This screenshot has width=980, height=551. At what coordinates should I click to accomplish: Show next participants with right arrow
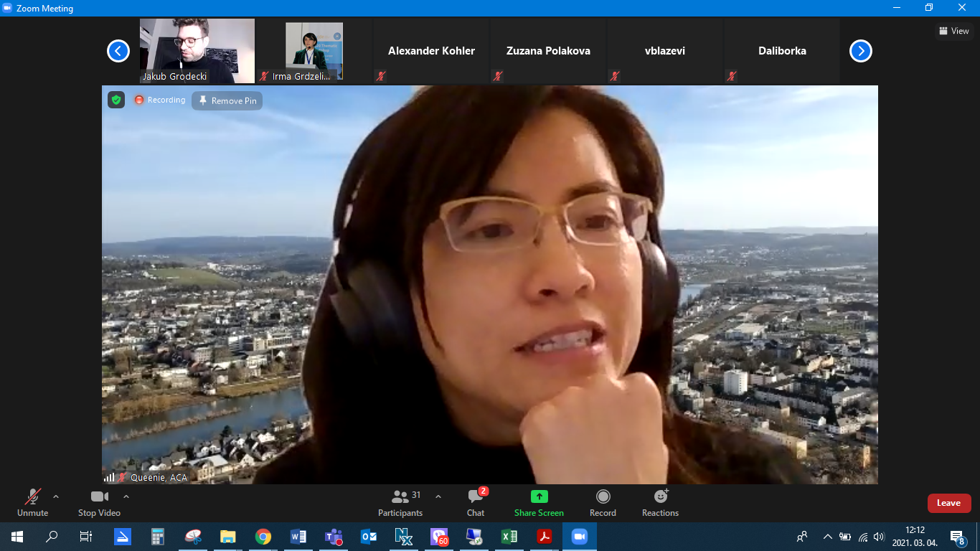(x=860, y=51)
